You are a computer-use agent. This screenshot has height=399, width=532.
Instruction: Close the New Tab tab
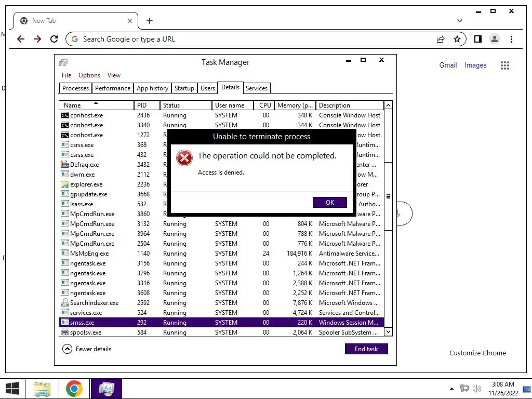tap(129, 21)
